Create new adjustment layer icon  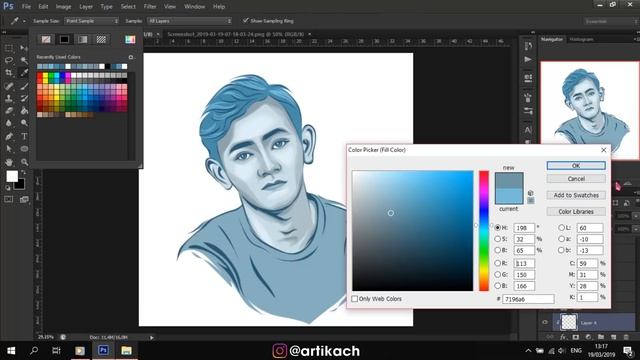click(588, 337)
